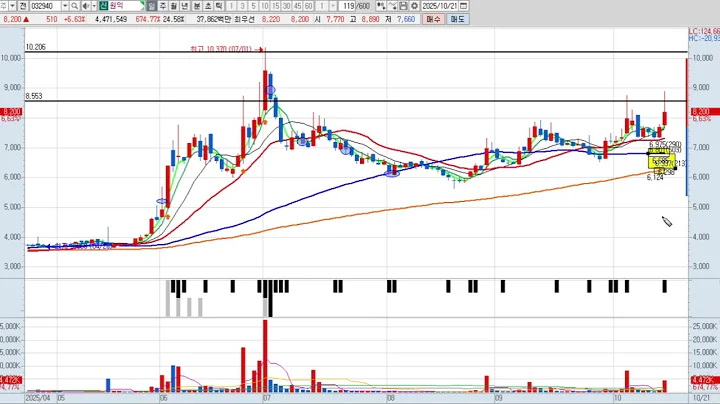Select the second (초) chart period
Image resolution: width=720 pixels, height=404 pixels.
pos(208,6)
